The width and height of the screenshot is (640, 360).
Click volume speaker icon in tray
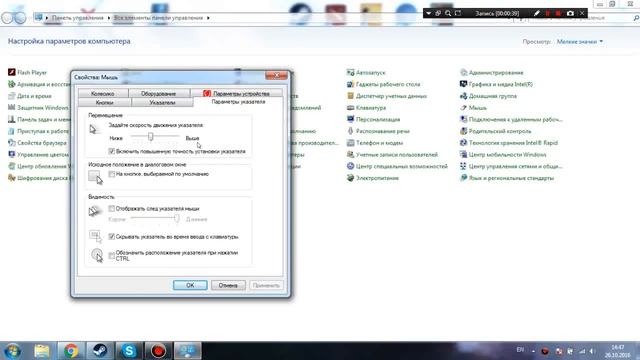(x=592, y=351)
